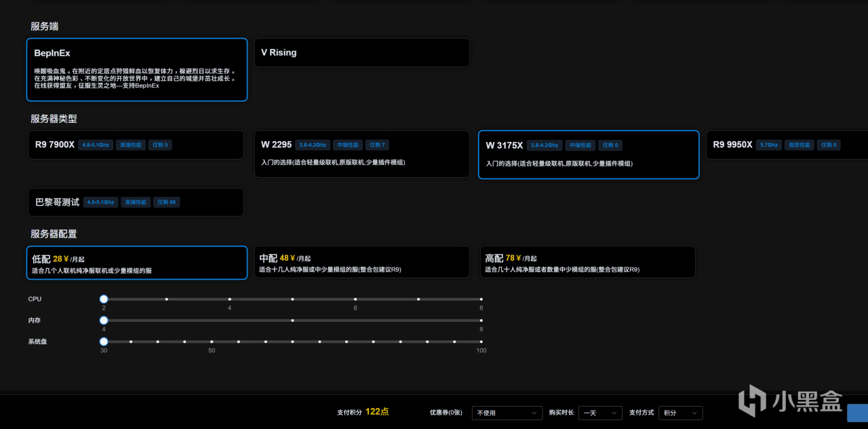This screenshot has height=429, width=868.
Task: Click the 内存 slider handle at 4
Action: [104, 320]
